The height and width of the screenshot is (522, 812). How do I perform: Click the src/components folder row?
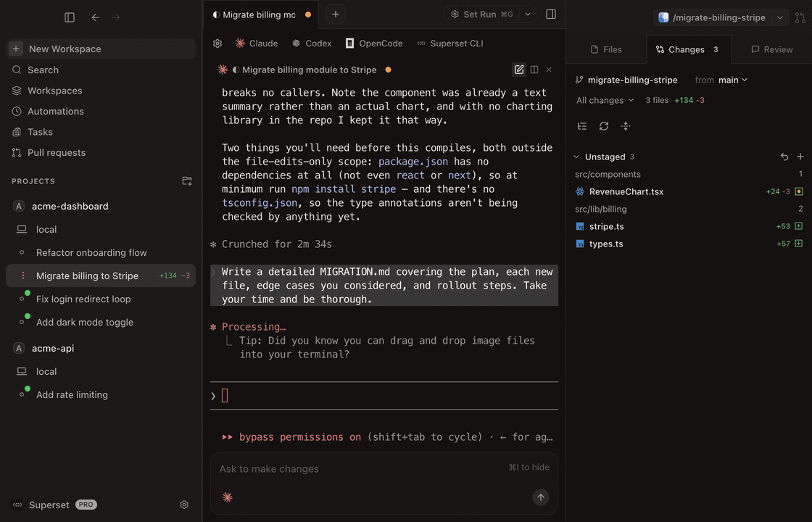coord(689,175)
